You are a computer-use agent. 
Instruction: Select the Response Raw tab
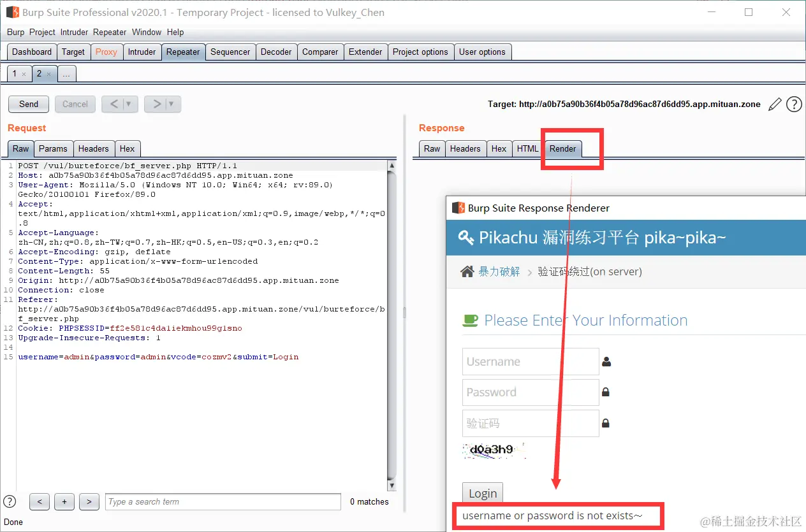coord(432,148)
